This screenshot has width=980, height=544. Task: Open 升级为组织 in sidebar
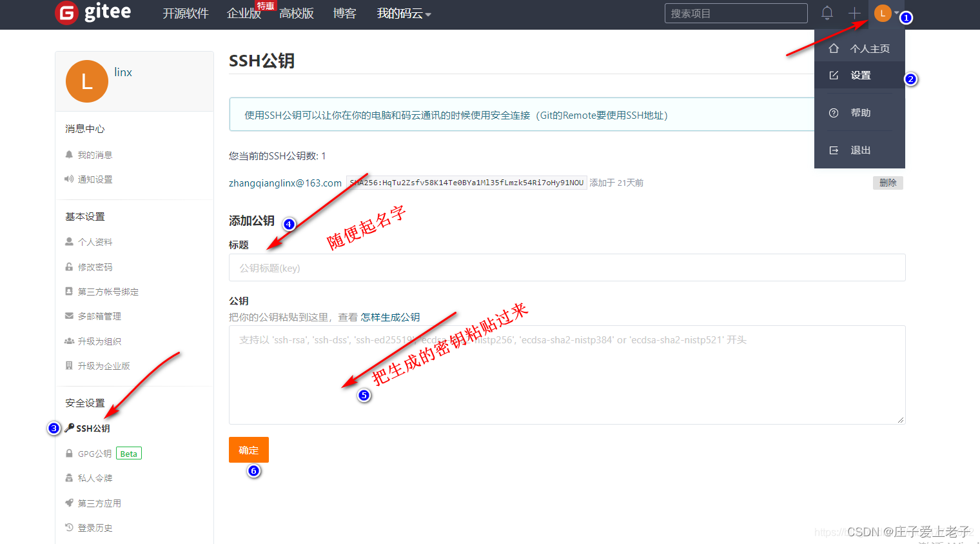(x=99, y=341)
